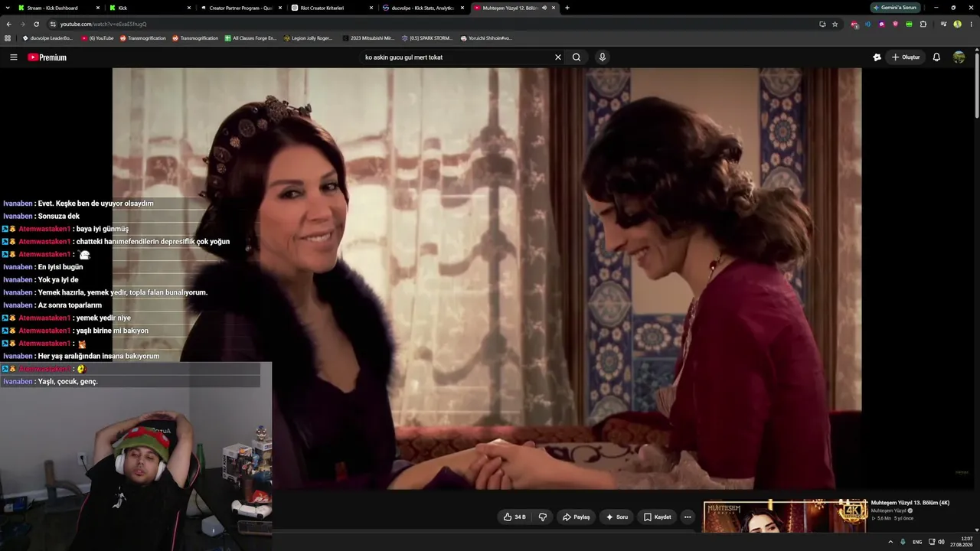Image resolution: width=980 pixels, height=551 pixels.
Task: Open the bookmarks apps grid icon
Action: click(x=8, y=38)
